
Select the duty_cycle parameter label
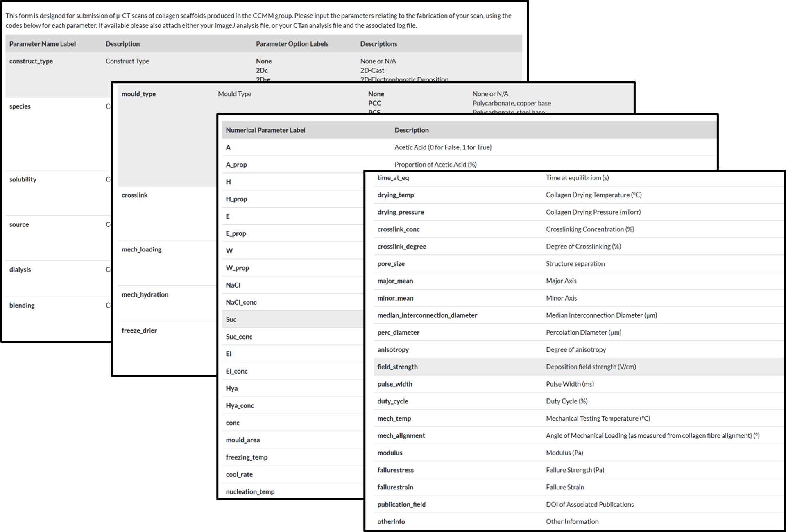pos(393,401)
